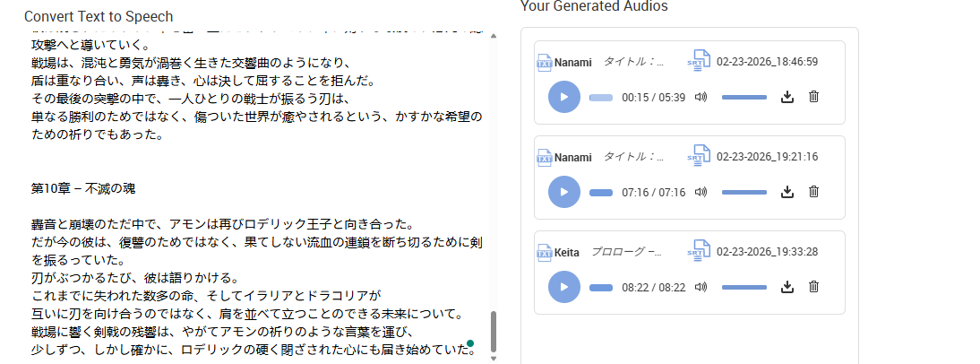Click the Convert Text to Speech heading
Screen dimensions: 980x364
[99, 16]
